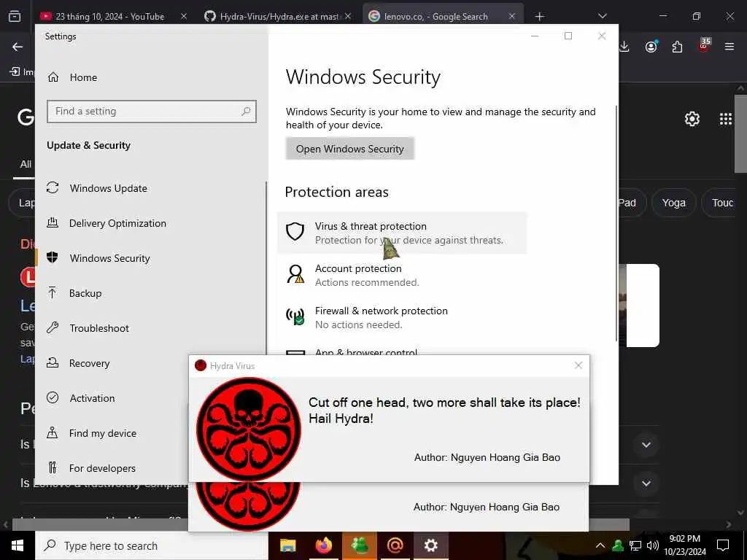Open Firefox from the taskbar
The image size is (747, 560).
323,545
